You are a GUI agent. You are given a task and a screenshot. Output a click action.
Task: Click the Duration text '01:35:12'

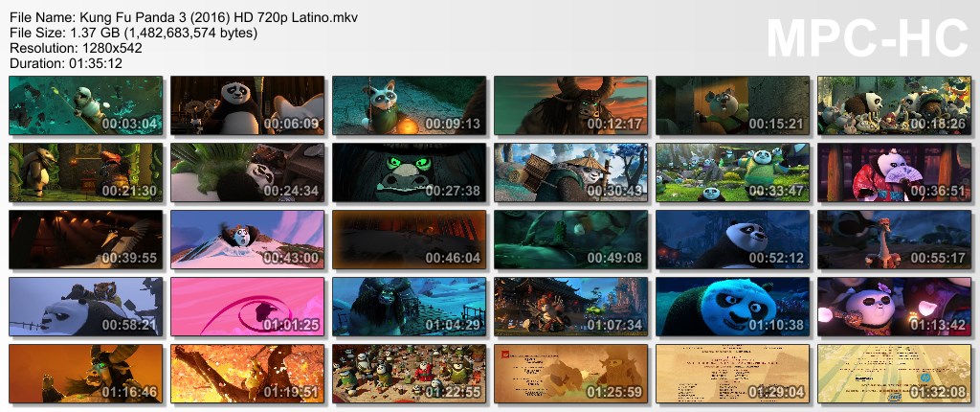point(95,63)
